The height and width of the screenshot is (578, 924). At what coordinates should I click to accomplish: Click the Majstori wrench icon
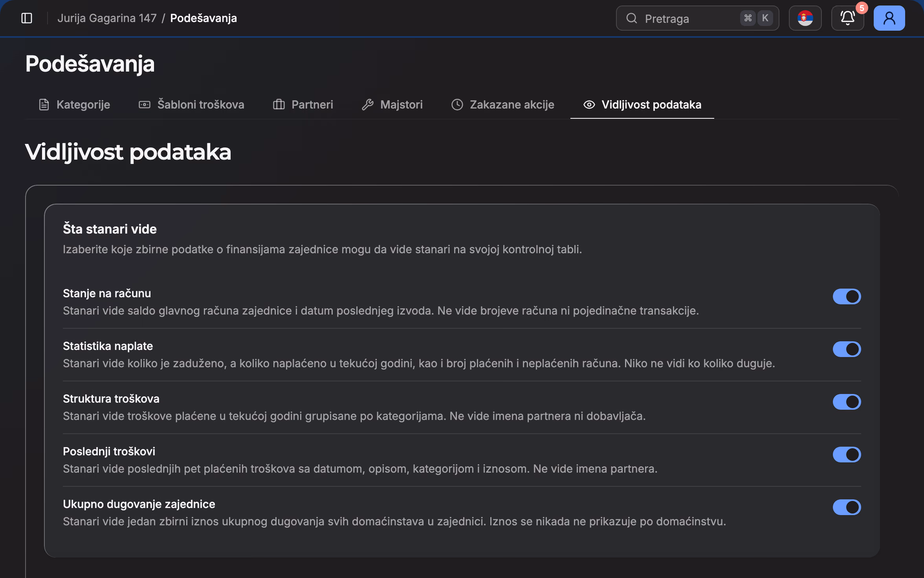(367, 105)
